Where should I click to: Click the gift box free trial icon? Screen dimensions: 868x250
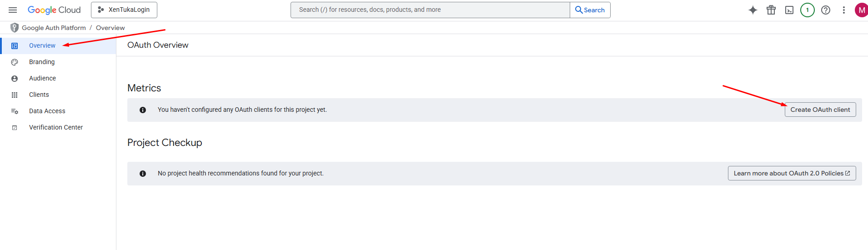pyautogui.click(x=771, y=10)
